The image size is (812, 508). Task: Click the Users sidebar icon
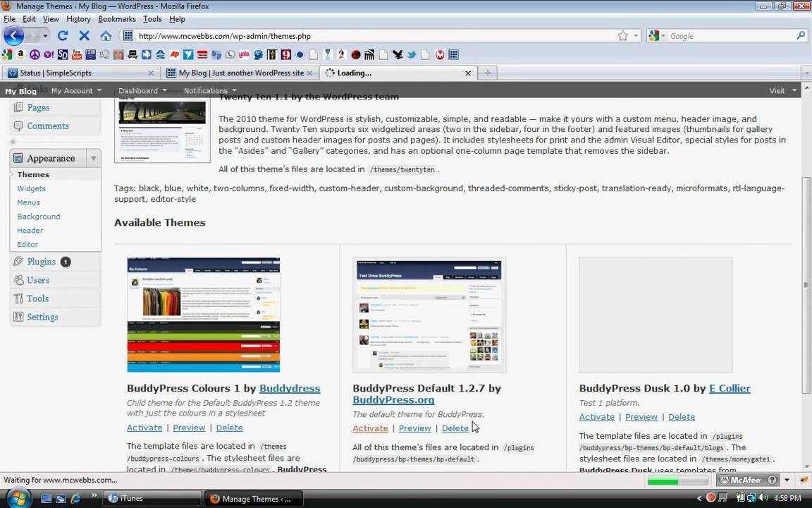(18, 280)
